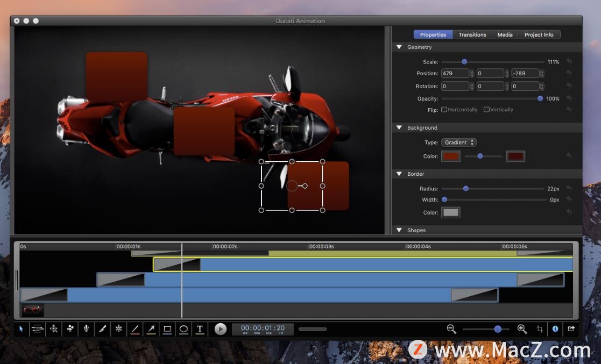Collapse the Background section
Viewport: 601px width, 364px height.
point(399,127)
